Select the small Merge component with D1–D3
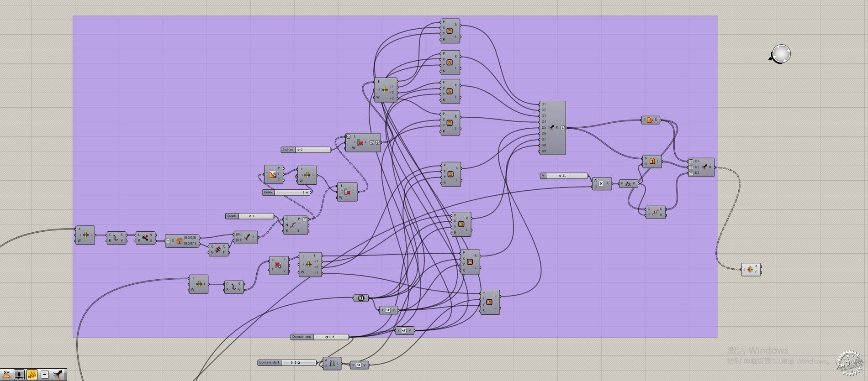 pos(701,167)
